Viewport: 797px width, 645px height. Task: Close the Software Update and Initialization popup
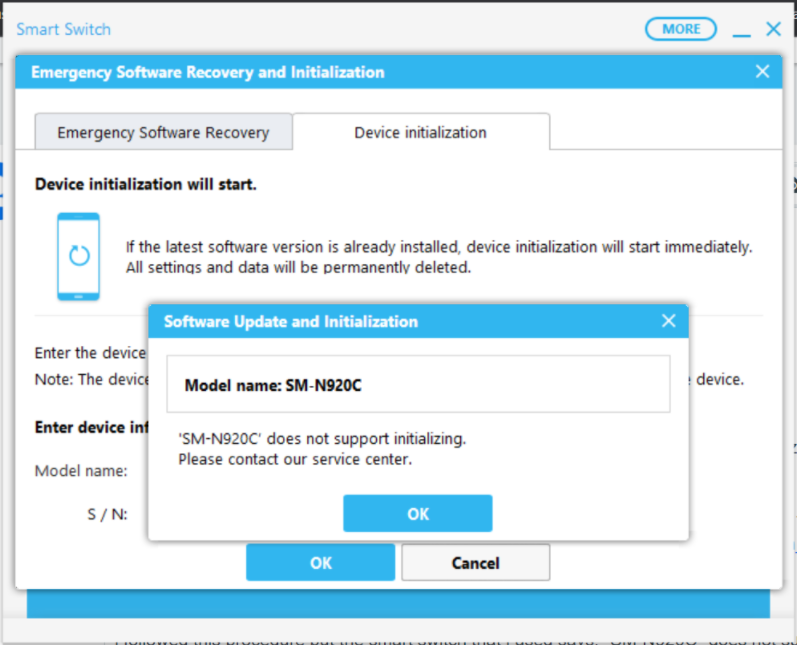pos(669,321)
